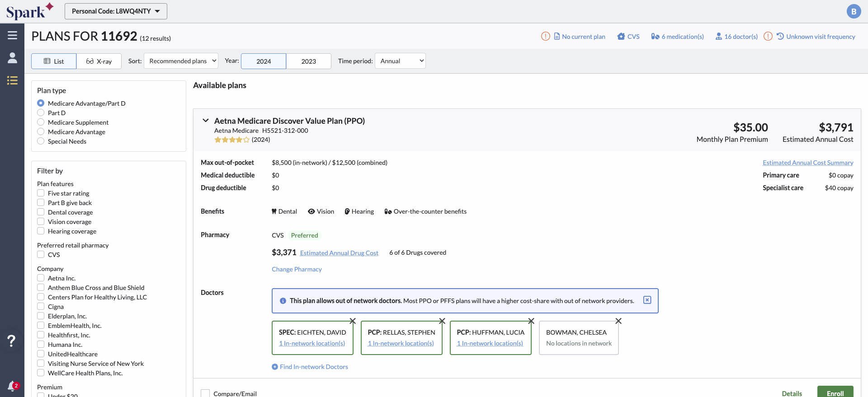Open the Personal Code dropdown
Screen dimensions: 868x397
116,11
